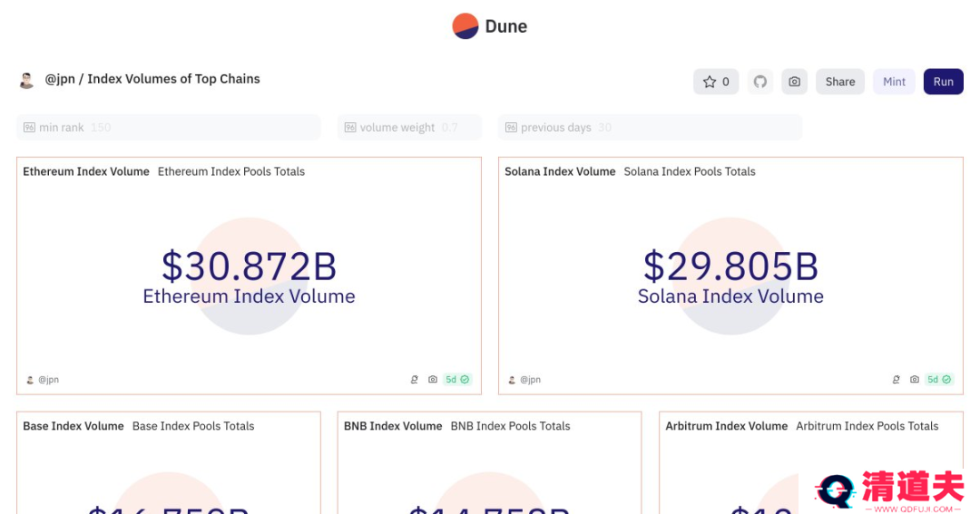
Task: Open Ethereum Index Pools Totals query link
Action: click(231, 171)
